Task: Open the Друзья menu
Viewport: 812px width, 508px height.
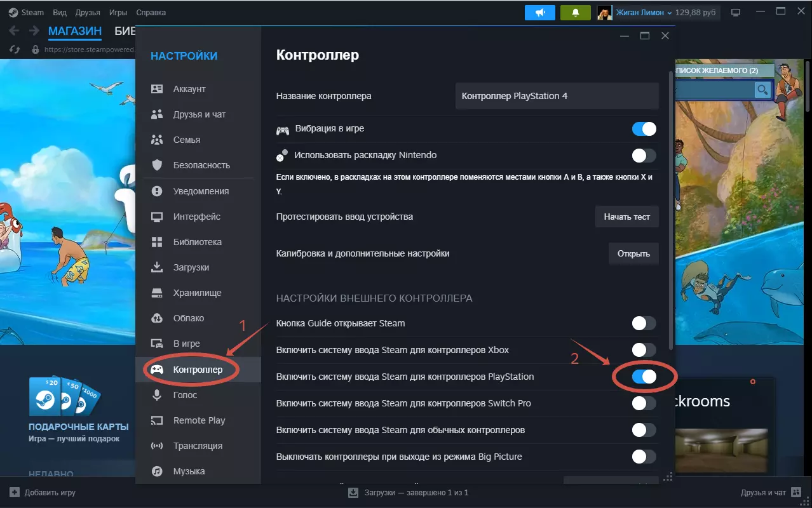Action: [x=88, y=12]
